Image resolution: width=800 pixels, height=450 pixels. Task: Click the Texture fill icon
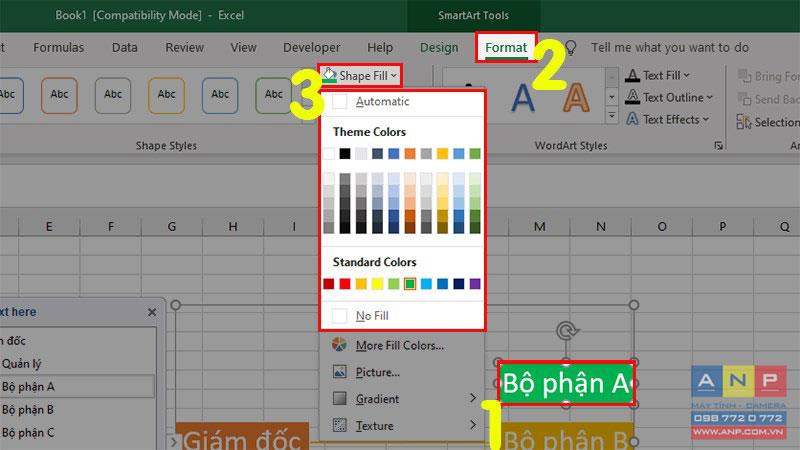coord(339,424)
